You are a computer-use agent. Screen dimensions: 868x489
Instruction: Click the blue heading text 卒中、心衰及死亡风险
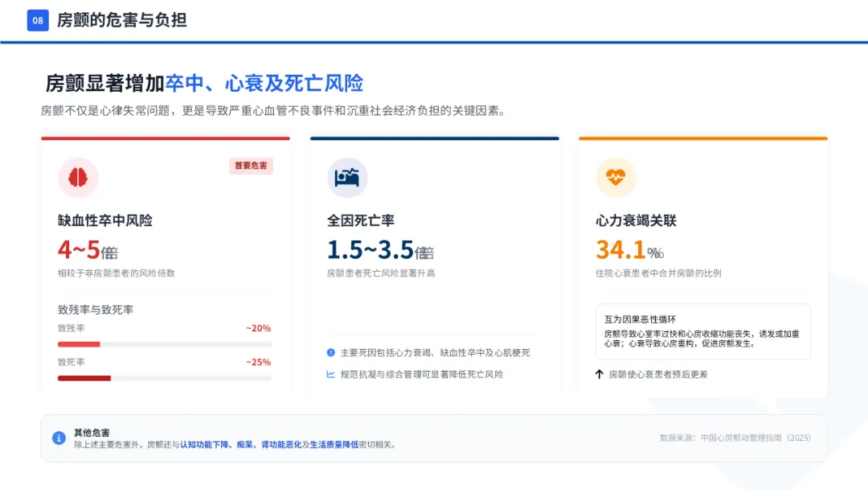point(264,84)
